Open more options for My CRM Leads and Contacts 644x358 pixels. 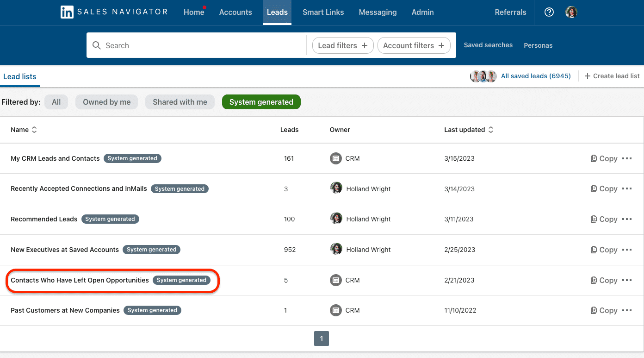pyautogui.click(x=627, y=158)
